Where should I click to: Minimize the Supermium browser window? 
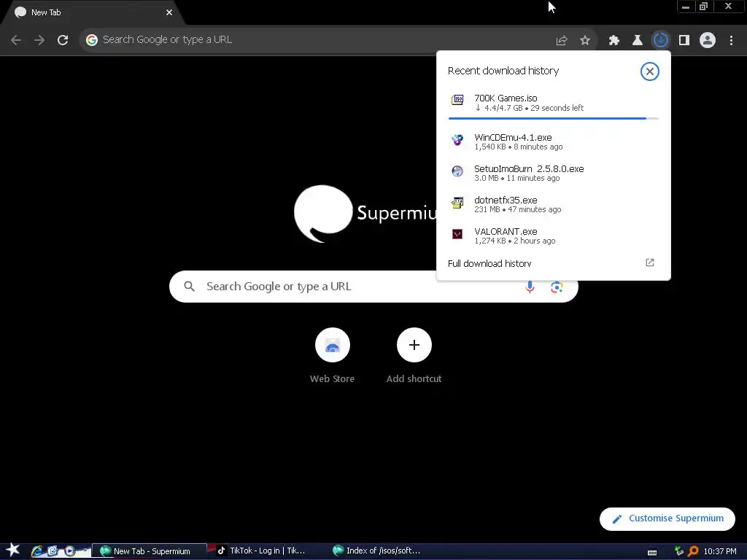[x=686, y=7]
